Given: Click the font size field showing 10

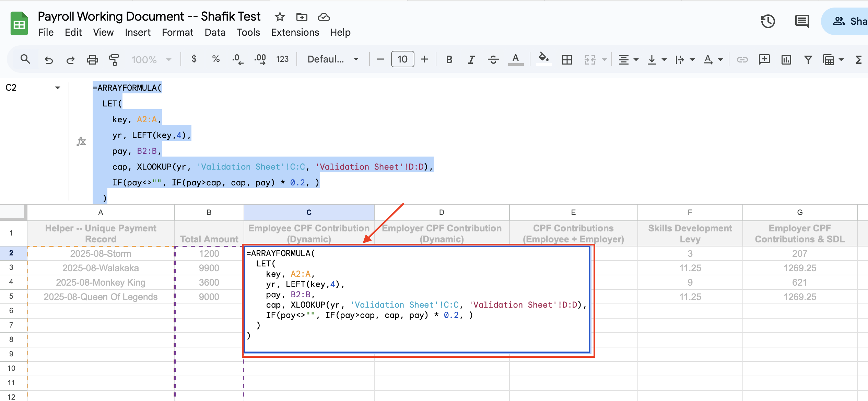Looking at the screenshot, I should [402, 59].
